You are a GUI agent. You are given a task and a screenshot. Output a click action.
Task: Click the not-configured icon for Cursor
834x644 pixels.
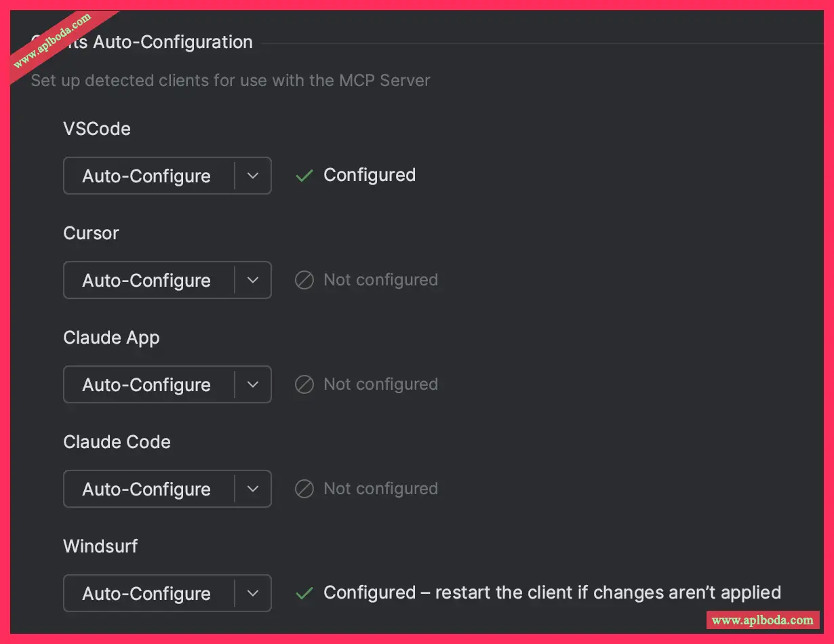pyautogui.click(x=304, y=280)
